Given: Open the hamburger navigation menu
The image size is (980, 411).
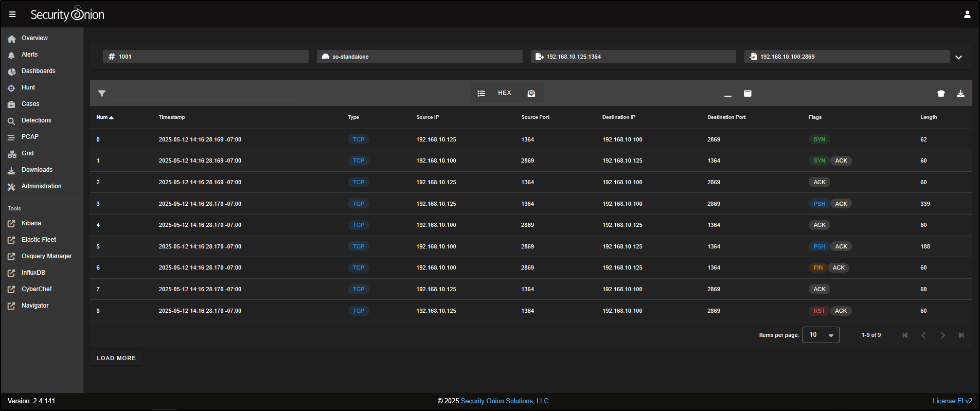Looking at the screenshot, I should [x=12, y=14].
